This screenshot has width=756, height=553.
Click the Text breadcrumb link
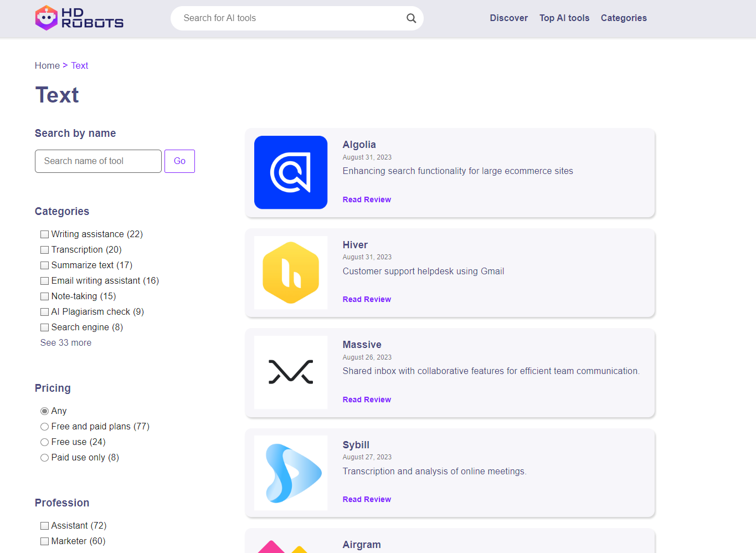click(x=79, y=65)
